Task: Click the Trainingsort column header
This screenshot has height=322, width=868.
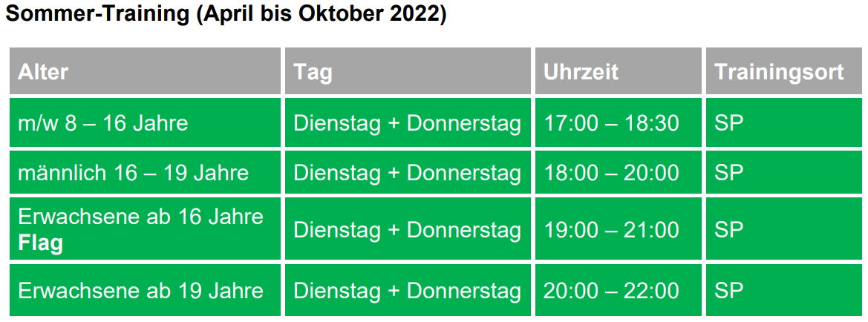Action: (784, 70)
